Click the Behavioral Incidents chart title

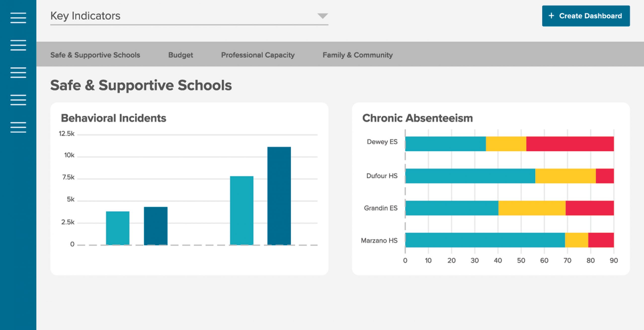click(113, 118)
